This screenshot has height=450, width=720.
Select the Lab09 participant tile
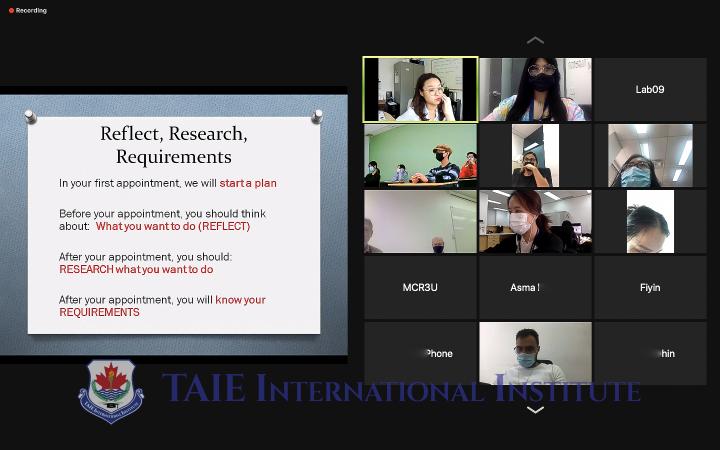650,89
